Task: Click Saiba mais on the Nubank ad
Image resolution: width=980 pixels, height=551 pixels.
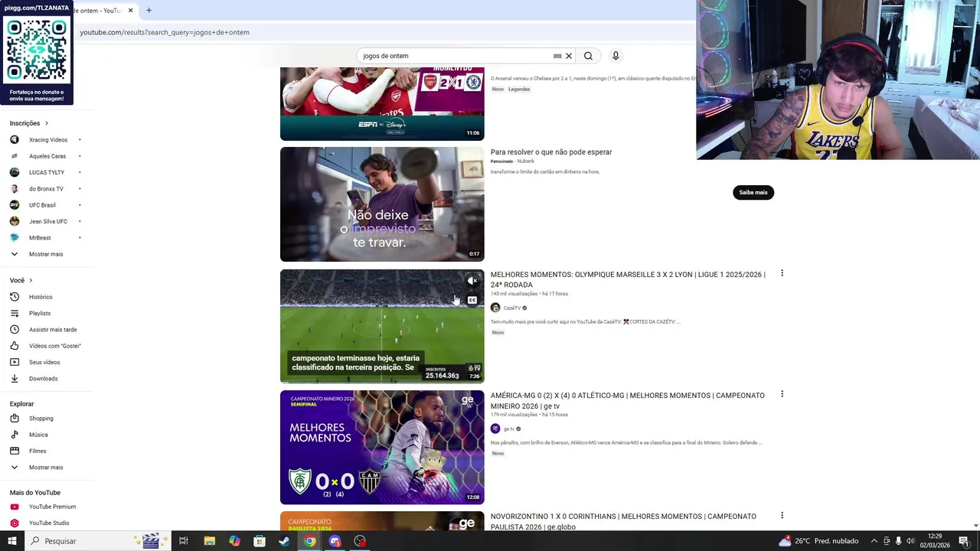Action: tap(753, 192)
